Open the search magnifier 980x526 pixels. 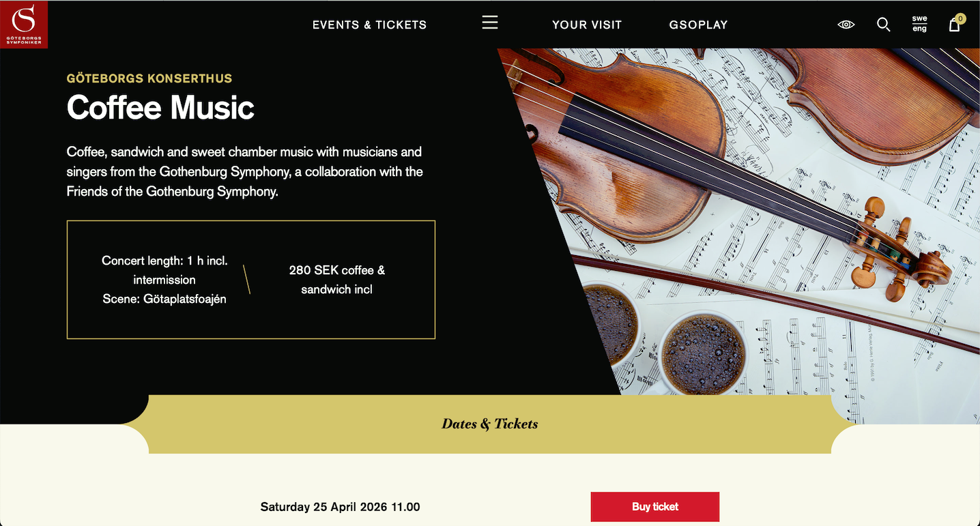pos(884,25)
